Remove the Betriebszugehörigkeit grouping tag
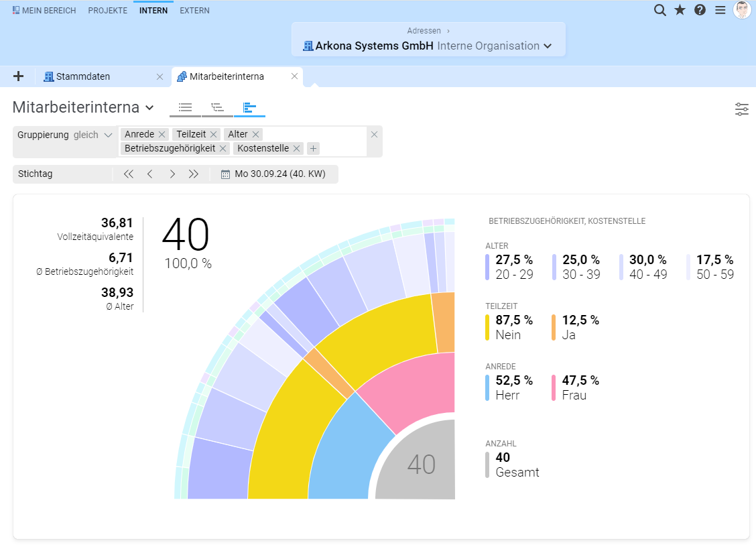 coord(223,149)
